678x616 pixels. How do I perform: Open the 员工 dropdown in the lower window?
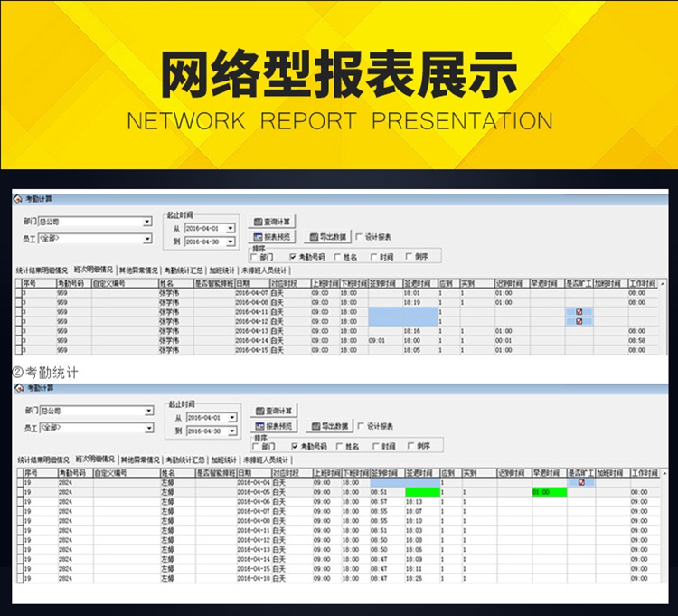tap(147, 428)
